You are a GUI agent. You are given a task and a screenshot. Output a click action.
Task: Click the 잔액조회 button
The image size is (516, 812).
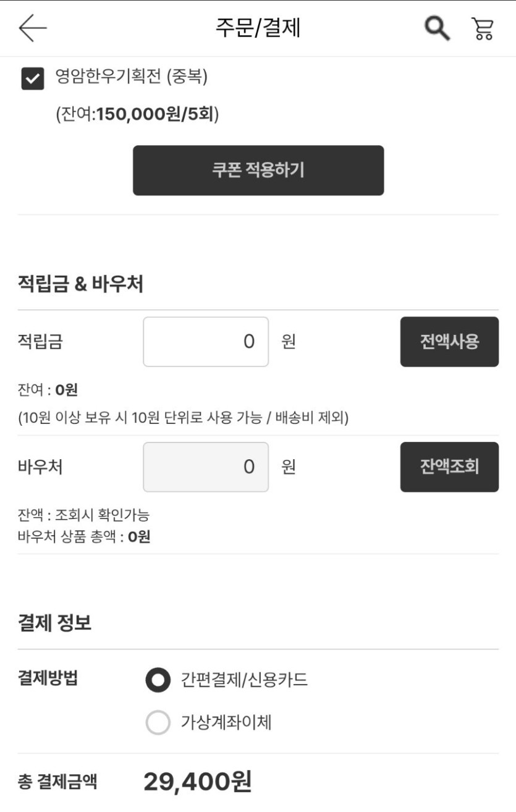[449, 467]
